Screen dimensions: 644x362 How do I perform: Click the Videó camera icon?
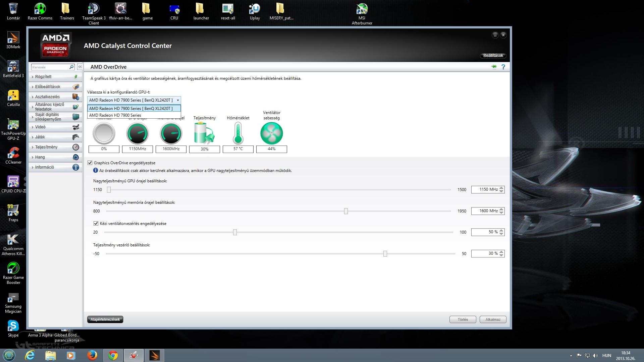click(76, 127)
